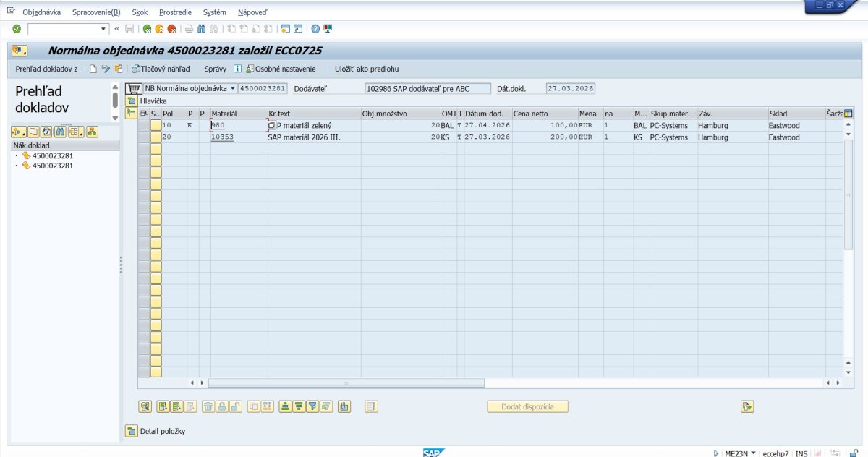Click the Find binoculars icon in toolbar
Viewport: 868px width, 457px height.
pos(201,29)
